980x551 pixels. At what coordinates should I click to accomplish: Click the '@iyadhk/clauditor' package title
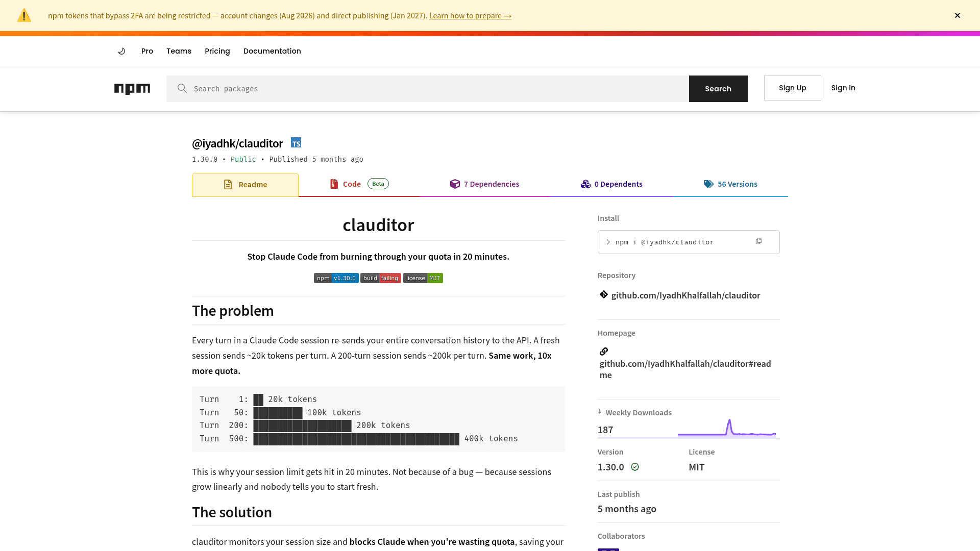[237, 143]
